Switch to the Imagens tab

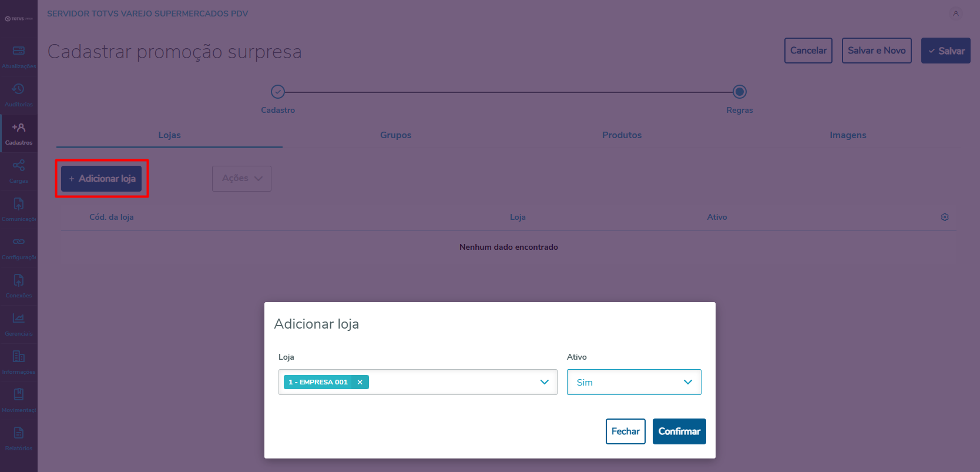click(x=848, y=135)
